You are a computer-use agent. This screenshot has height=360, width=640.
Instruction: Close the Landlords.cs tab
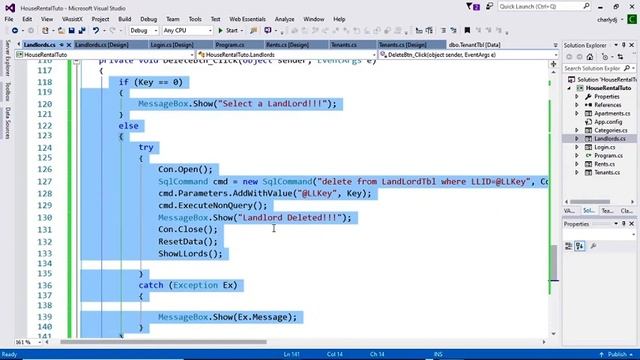click(69, 45)
